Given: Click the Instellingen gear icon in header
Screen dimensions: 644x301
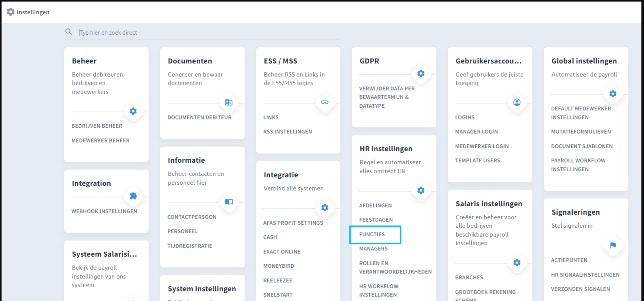Looking at the screenshot, I should (10, 12).
